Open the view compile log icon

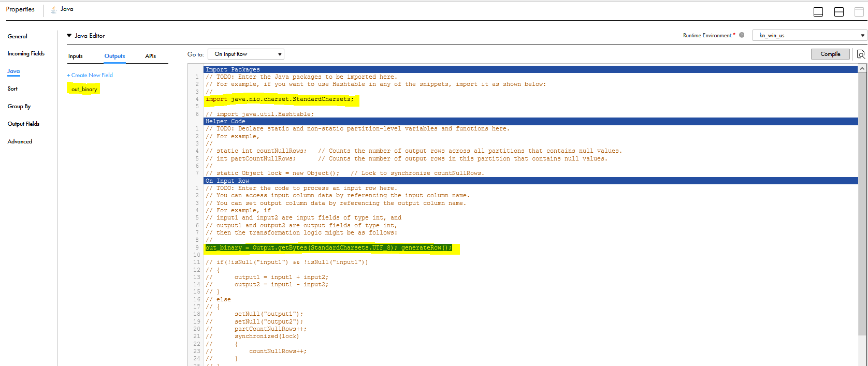coord(861,54)
